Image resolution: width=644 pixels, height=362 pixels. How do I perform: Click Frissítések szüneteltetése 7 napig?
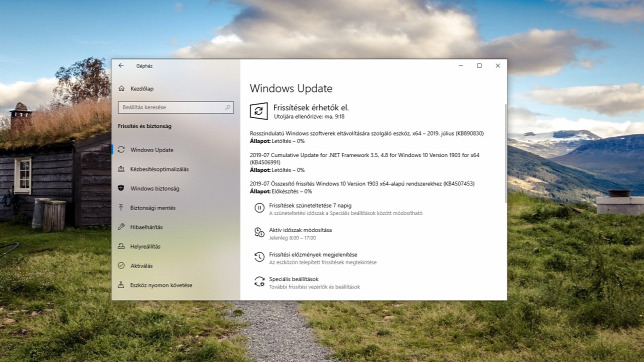[310, 205]
